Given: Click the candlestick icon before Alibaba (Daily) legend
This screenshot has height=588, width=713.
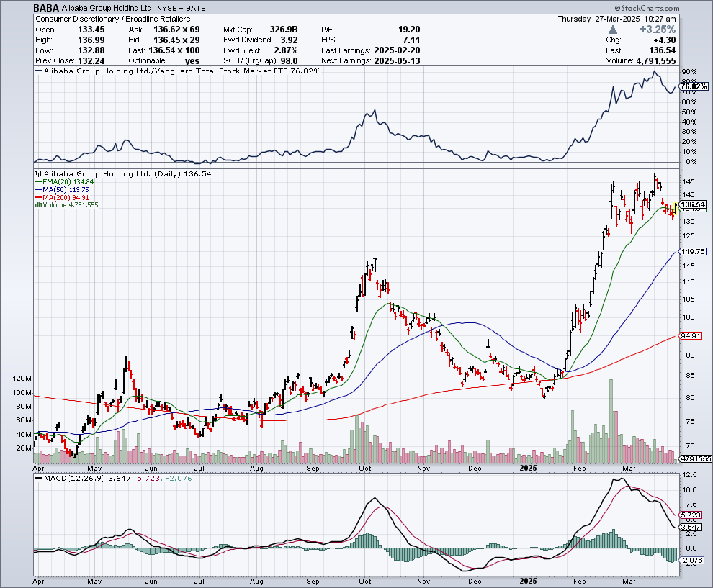Looking at the screenshot, I should 38,174.
